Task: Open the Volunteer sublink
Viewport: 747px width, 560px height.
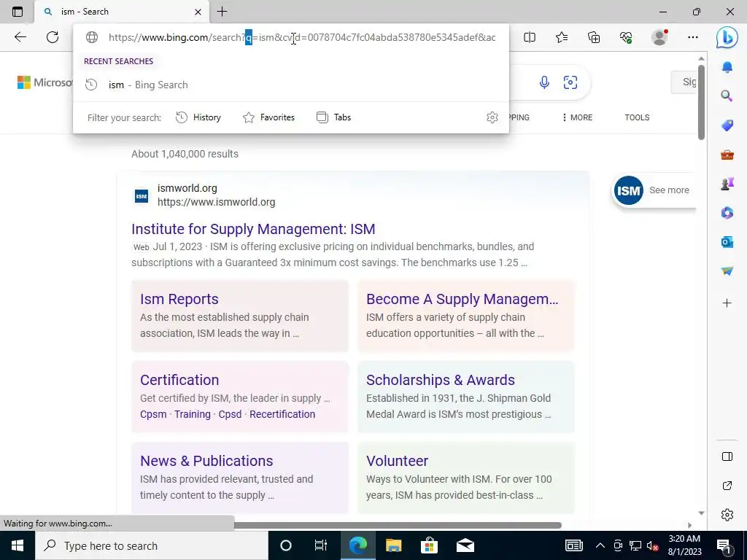Action: click(398, 461)
